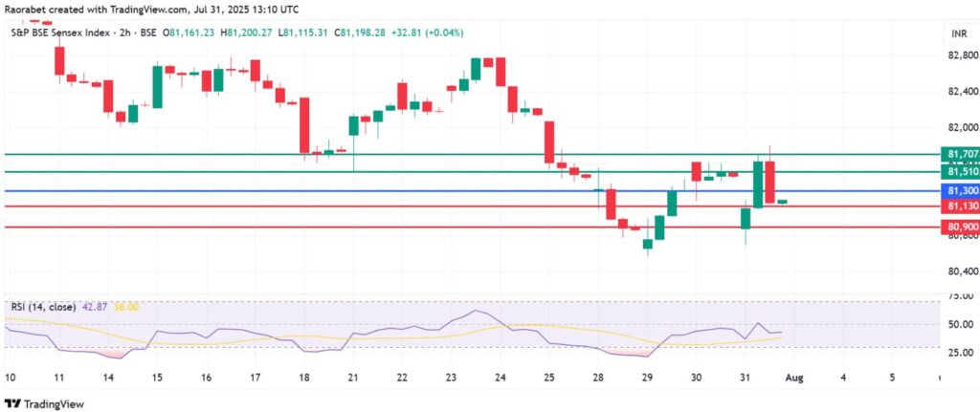980x412 pixels.
Task: Click the RSI (14, close) indicator label
Action: (x=43, y=307)
